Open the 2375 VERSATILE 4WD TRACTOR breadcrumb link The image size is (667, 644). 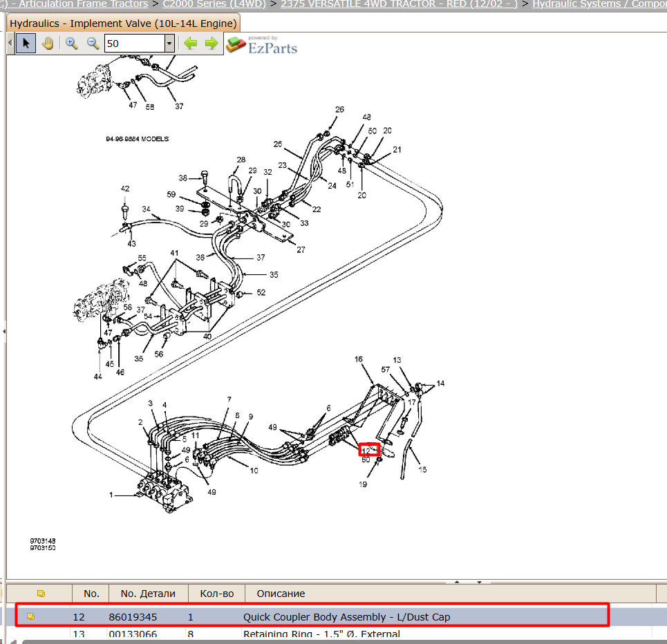399,4
